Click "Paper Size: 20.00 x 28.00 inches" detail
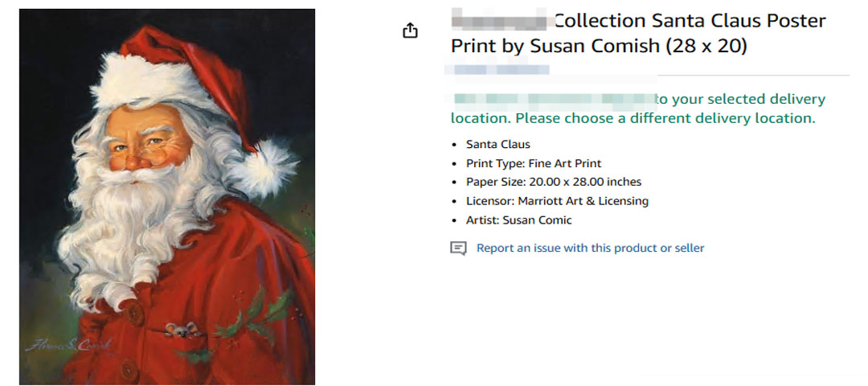The image size is (868, 386). (553, 183)
